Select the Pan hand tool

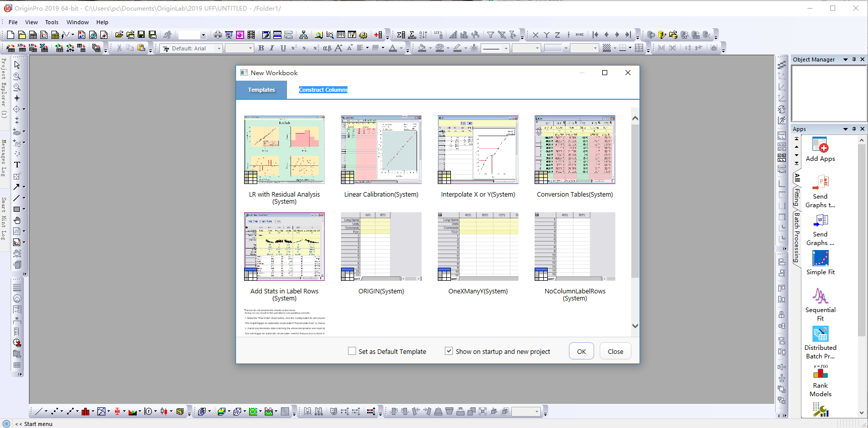[x=17, y=220]
